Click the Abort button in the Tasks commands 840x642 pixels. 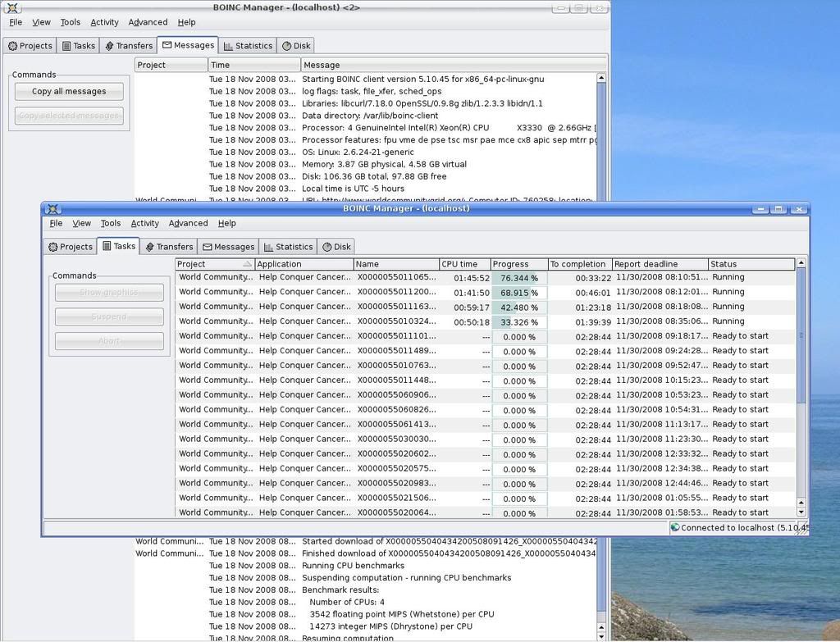tap(109, 340)
